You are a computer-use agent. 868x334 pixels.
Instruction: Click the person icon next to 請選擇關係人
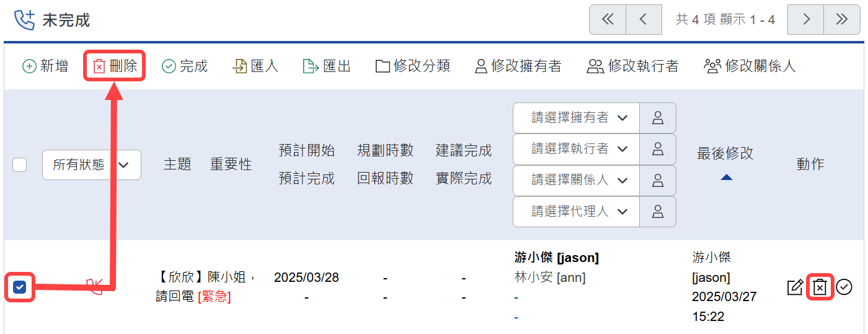658,181
